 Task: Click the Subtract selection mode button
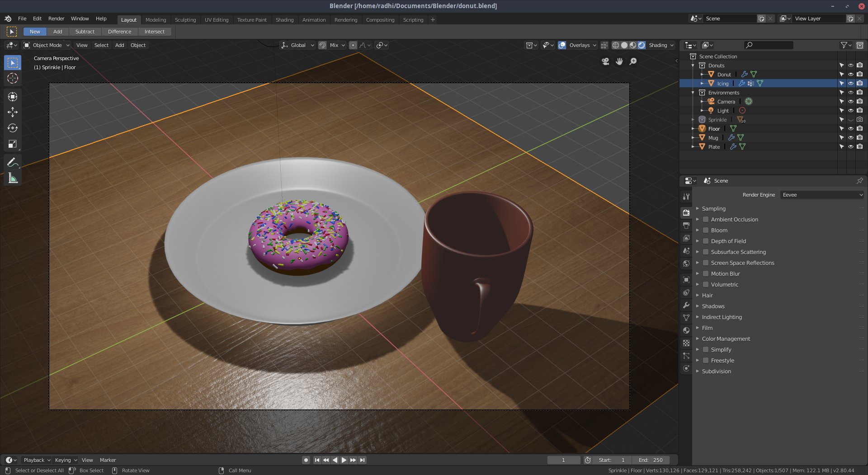click(x=85, y=32)
